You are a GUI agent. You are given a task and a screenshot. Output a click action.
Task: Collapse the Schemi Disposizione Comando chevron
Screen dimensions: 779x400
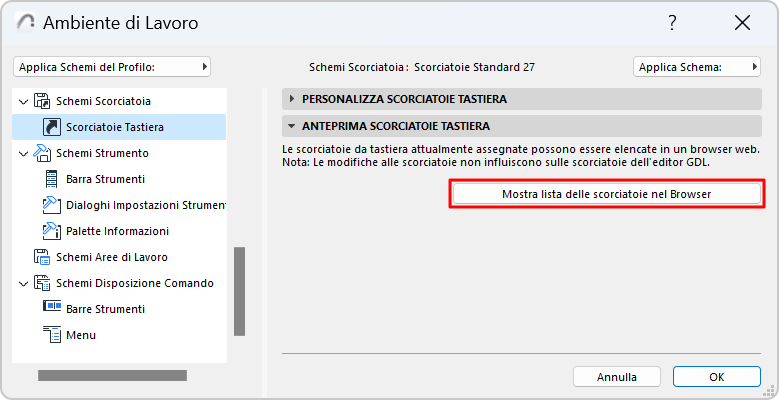click(x=24, y=283)
